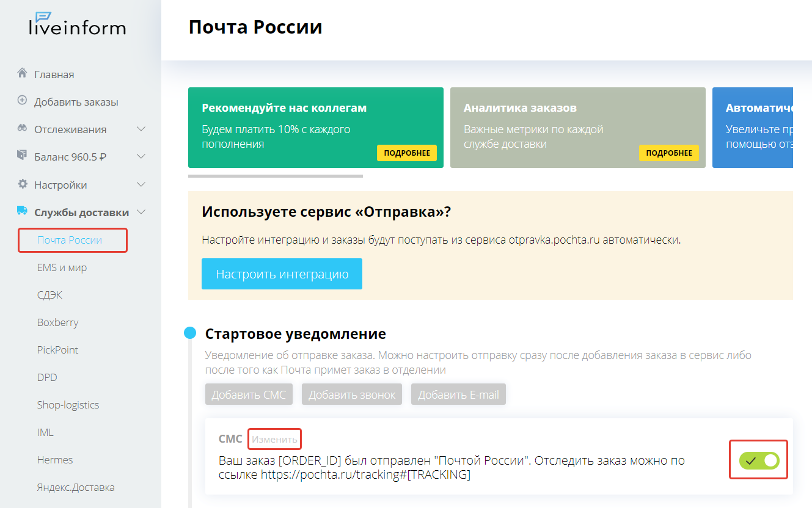The image size is (812, 508).
Task: Select DPD delivery service
Action: 47,377
